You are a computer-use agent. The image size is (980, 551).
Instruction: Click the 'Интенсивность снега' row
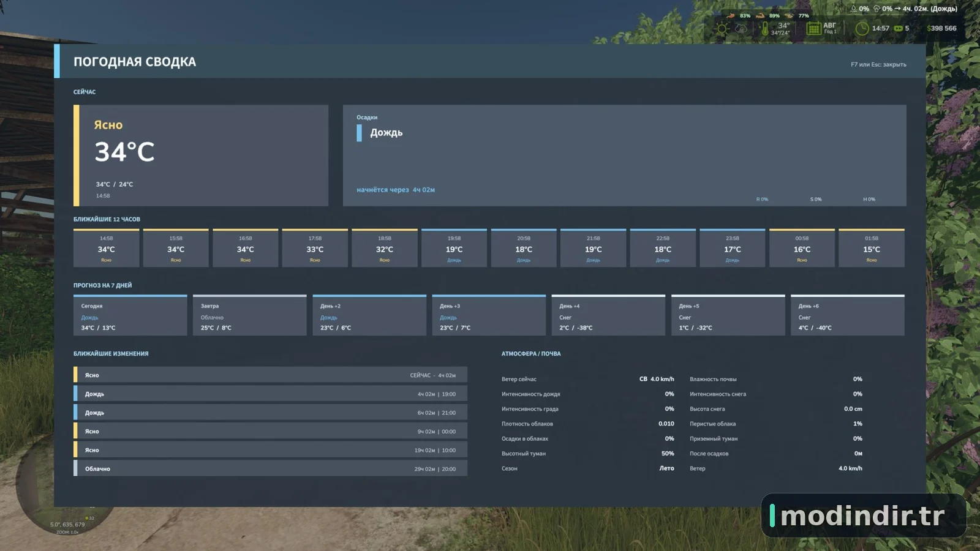tap(776, 394)
